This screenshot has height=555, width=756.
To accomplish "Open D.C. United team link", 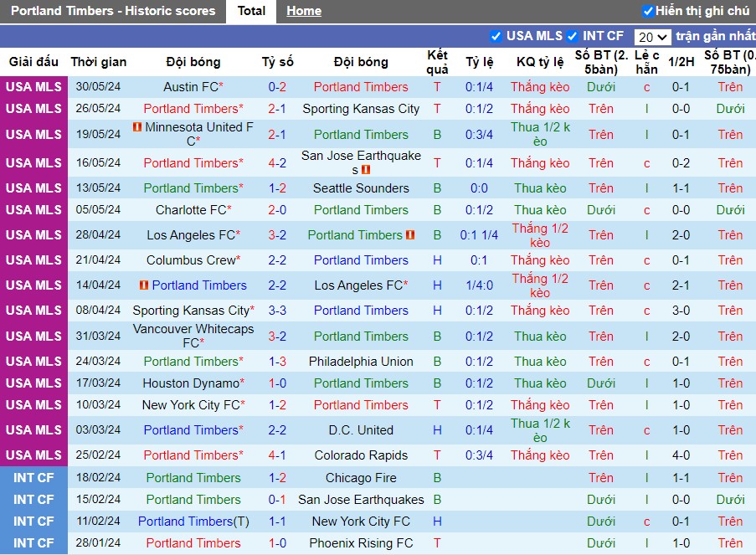I will pos(361,429).
